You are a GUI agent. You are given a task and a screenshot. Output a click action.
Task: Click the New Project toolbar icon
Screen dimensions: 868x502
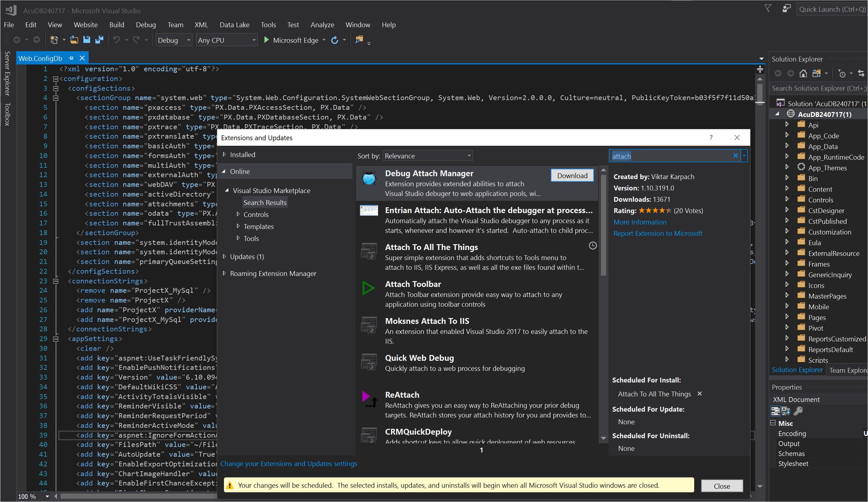coord(54,40)
